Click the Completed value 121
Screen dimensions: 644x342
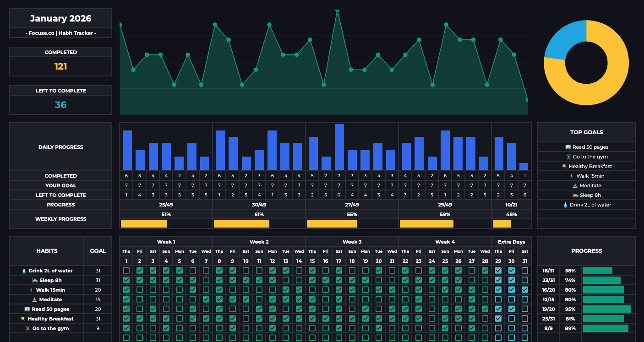click(x=60, y=66)
